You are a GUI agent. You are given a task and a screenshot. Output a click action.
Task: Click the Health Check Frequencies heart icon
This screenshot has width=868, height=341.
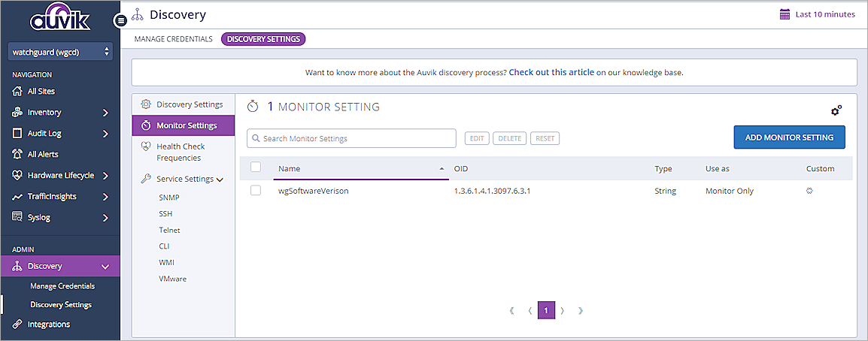146,146
